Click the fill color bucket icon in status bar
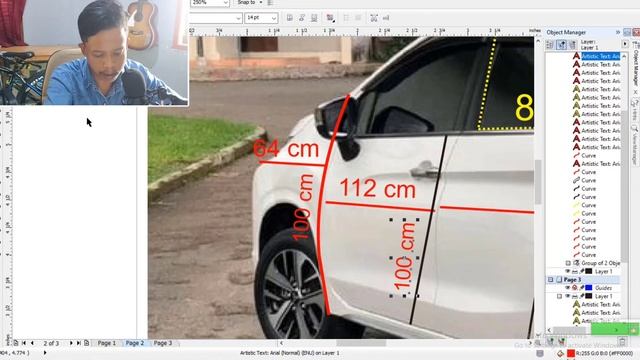 [x=560, y=353]
